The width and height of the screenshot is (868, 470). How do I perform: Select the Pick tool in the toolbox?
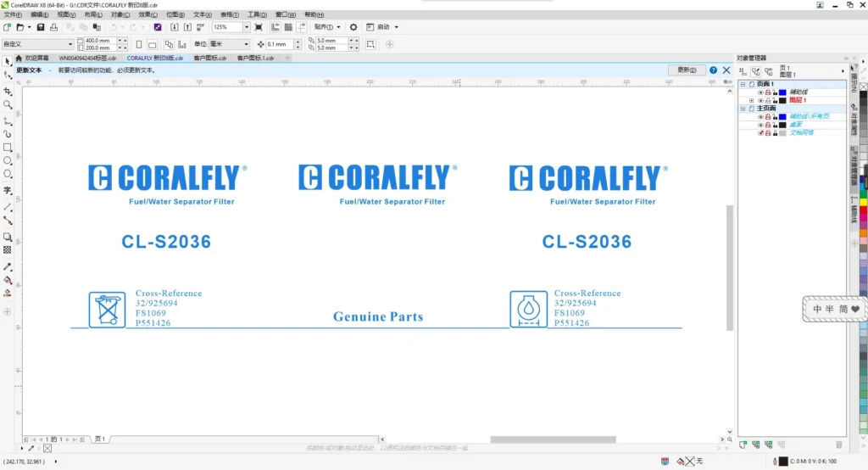7,62
